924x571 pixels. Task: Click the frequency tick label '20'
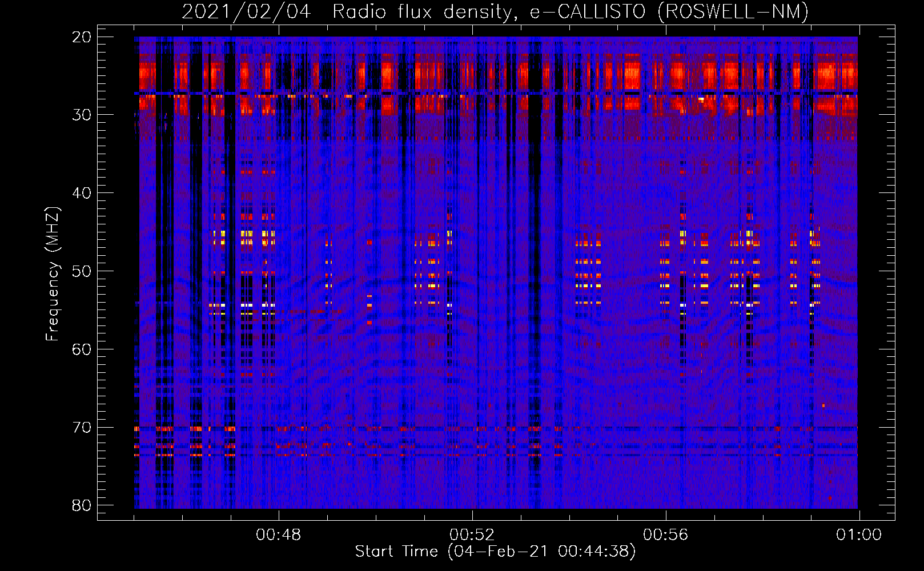point(82,37)
